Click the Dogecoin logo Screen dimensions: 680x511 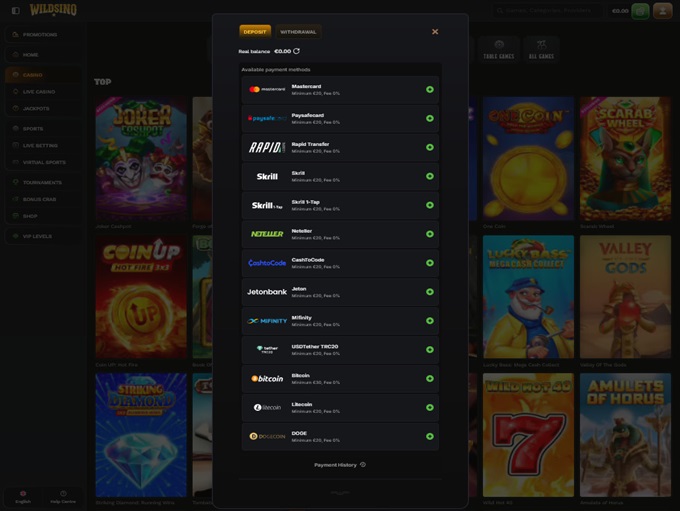point(267,437)
